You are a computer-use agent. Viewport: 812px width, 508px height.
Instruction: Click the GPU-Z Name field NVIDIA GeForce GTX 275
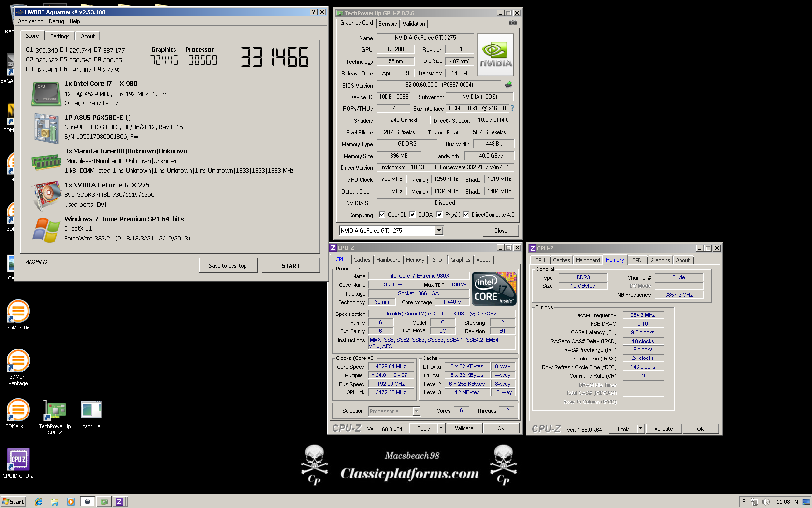(x=425, y=38)
